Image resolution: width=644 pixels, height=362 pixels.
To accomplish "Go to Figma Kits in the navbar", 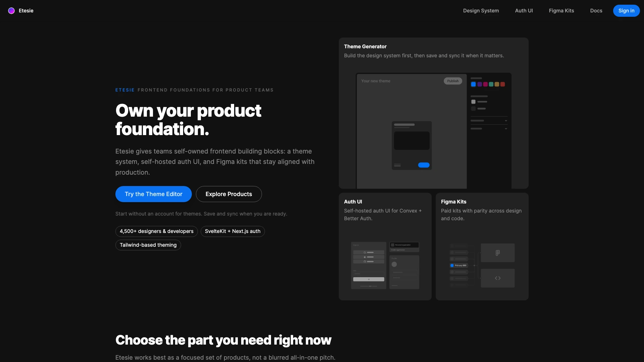I will tap(561, 11).
